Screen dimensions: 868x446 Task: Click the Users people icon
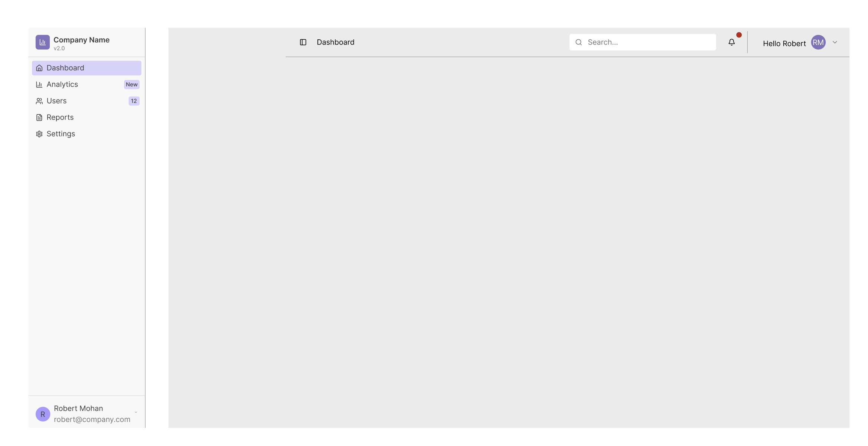coord(39,101)
